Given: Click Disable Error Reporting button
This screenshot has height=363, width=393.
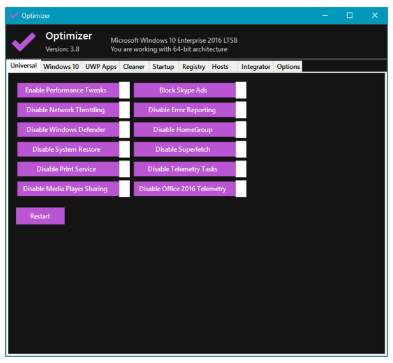Looking at the screenshot, I should pyautogui.click(x=184, y=110).
